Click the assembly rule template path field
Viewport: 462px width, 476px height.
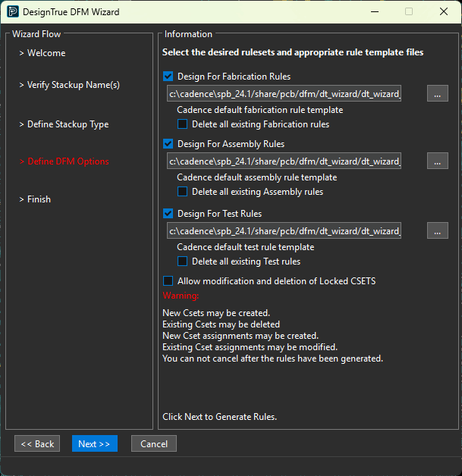point(284,161)
